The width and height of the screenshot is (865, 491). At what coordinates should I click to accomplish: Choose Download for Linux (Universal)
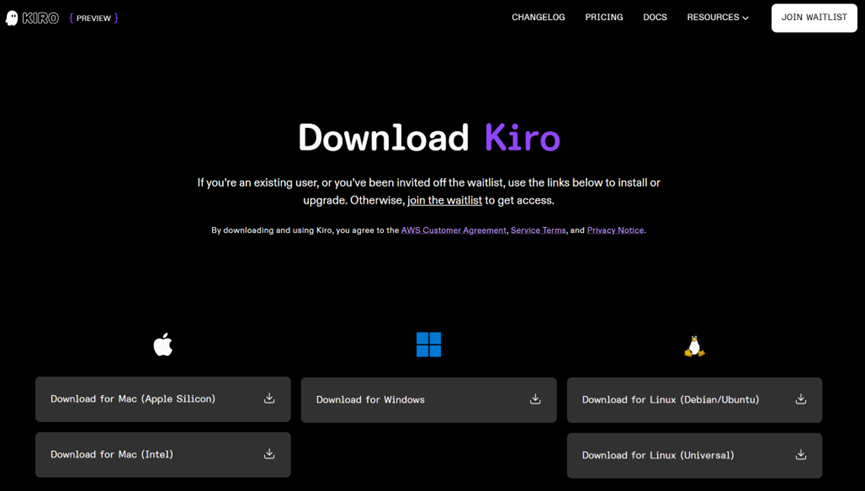(x=695, y=456)
